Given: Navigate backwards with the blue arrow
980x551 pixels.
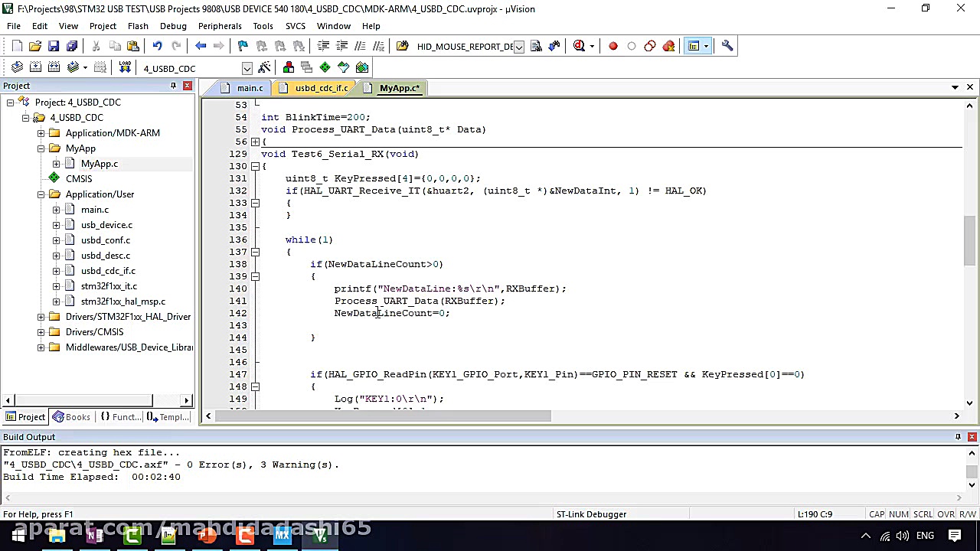Looking at the screenshot, I should click(x=201, y=47).
